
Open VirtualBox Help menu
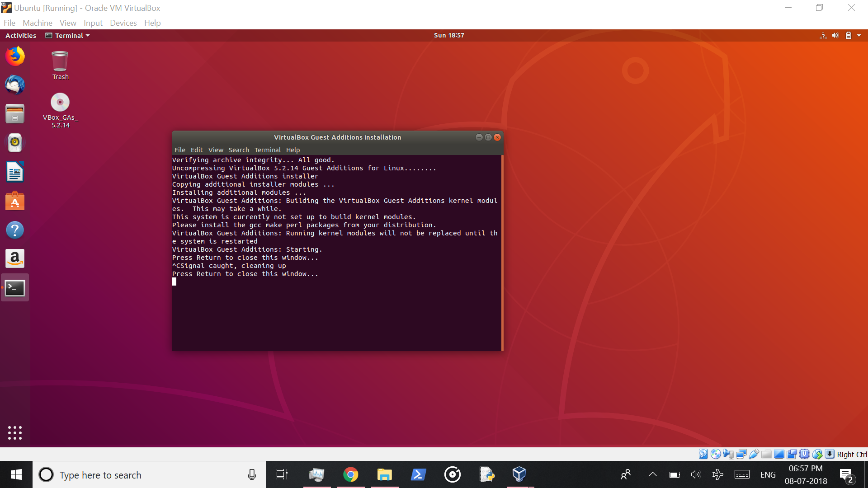coord(152,23)
